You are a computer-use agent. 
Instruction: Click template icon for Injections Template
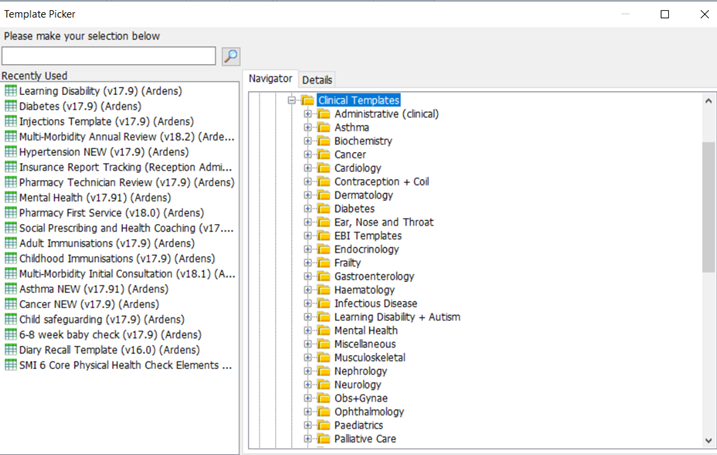11,121
